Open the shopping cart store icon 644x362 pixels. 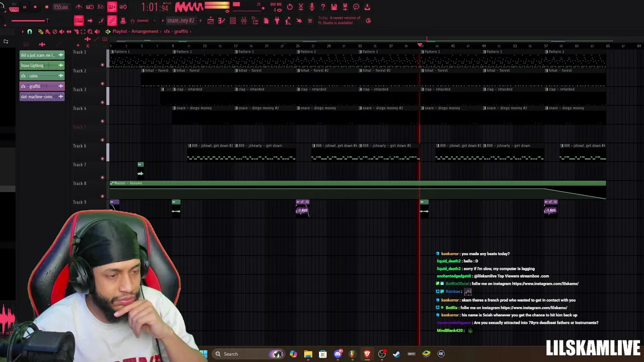[310, 21]
